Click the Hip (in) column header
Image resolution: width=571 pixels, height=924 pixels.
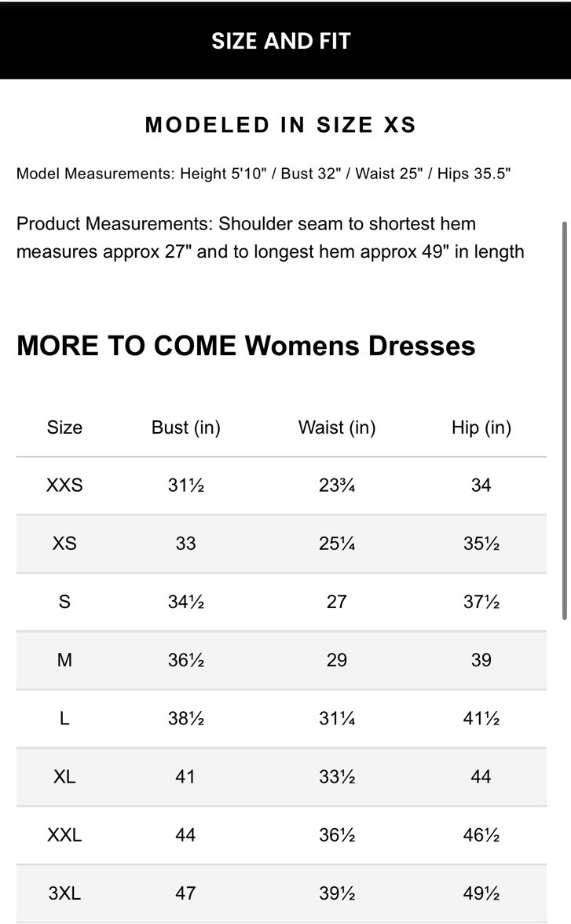tap(481, 427)
